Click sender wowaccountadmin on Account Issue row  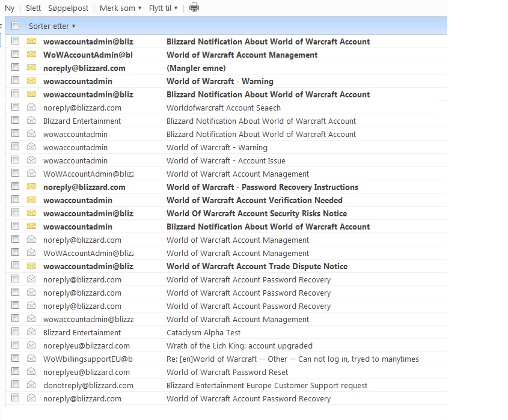click(x=75, y=160)
